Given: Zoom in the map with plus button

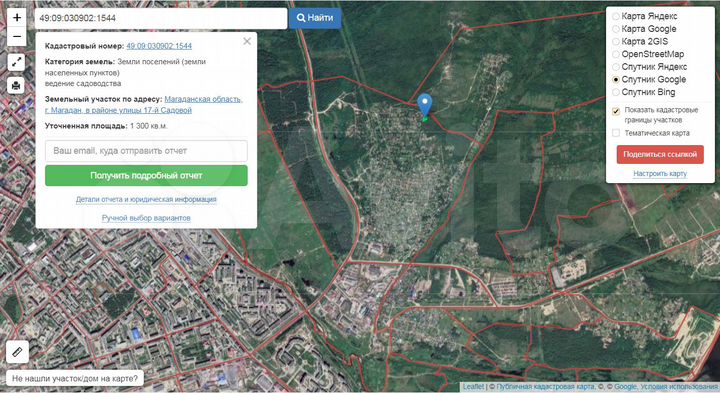Looking at the screenshot, I should tap(17, 17).
